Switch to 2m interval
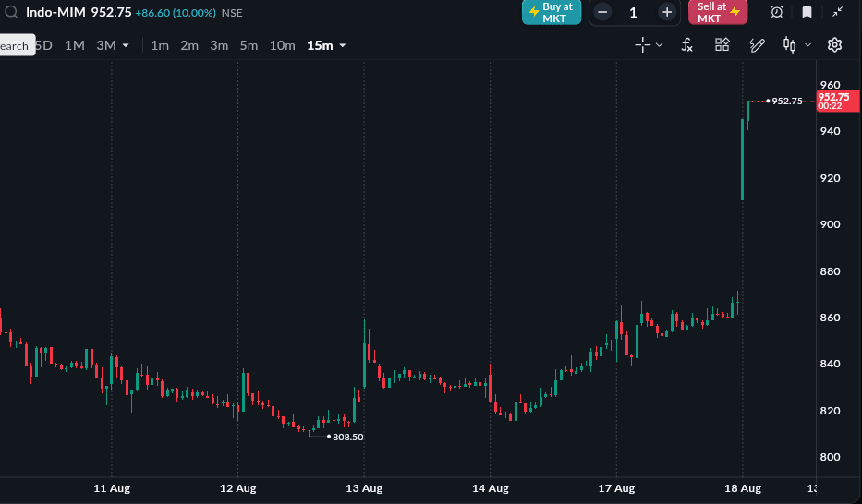This screenshot has height=504, width=862. click(189, 45)
